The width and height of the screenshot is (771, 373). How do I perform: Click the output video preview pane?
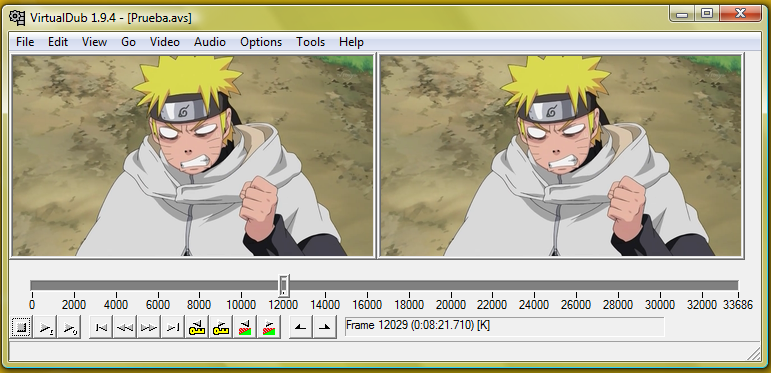561,156
